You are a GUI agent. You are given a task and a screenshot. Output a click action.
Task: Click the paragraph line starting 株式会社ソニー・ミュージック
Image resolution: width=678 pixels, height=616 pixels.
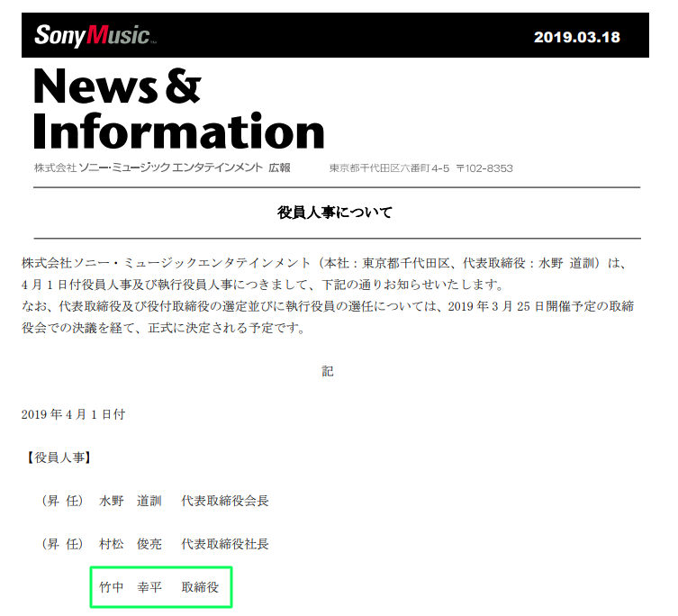click(x=324, y=263)
